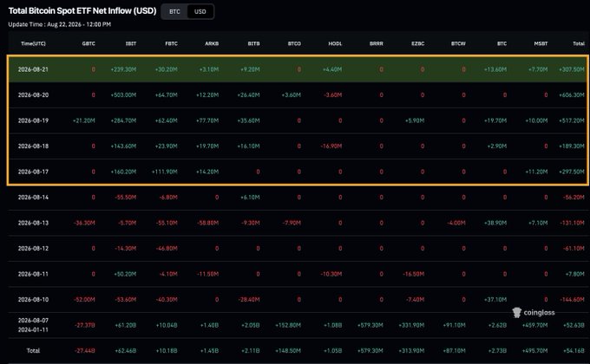
Task: Click the HODL column header
Action: point(335,43)
